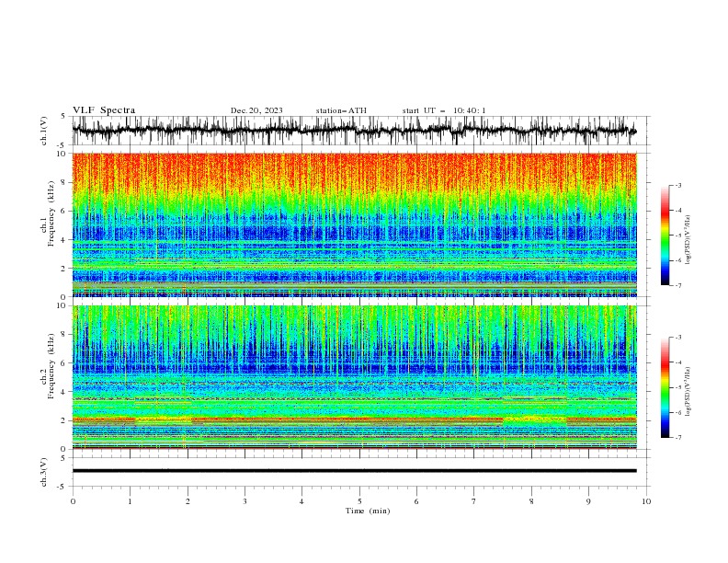Click the time axis tick label '5'
The width and height of the screenshot is (728, 563).
click(x=359, y=501)
